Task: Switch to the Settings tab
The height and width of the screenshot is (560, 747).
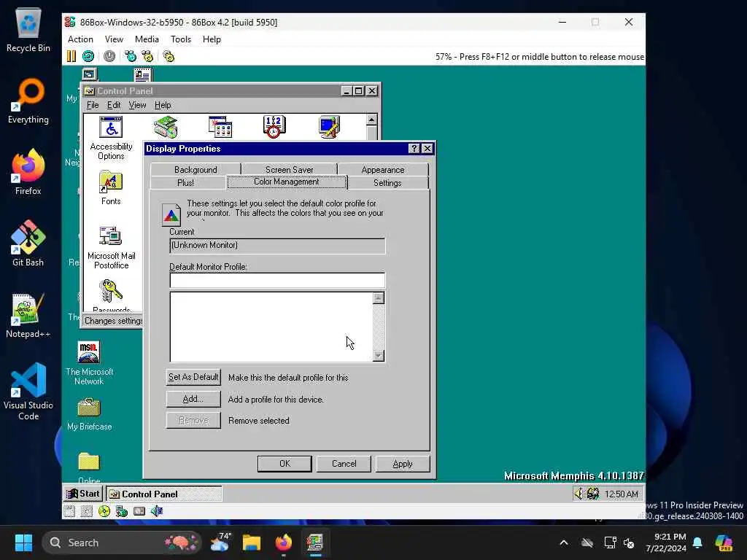Action: tap(387, 183)
